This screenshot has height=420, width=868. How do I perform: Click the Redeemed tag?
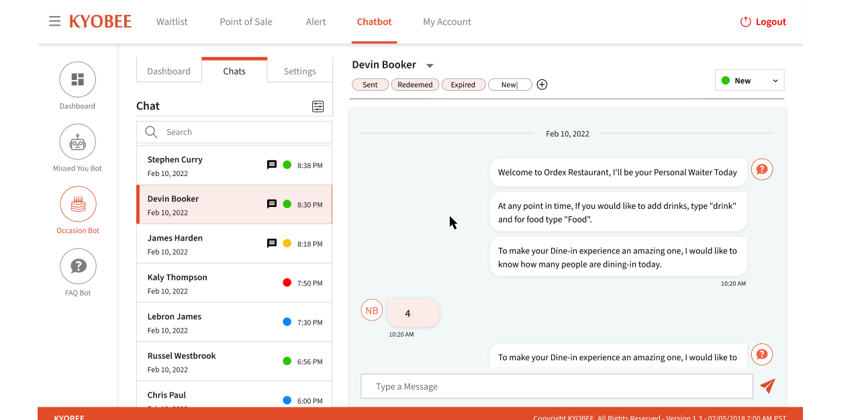tap(415, 85)
